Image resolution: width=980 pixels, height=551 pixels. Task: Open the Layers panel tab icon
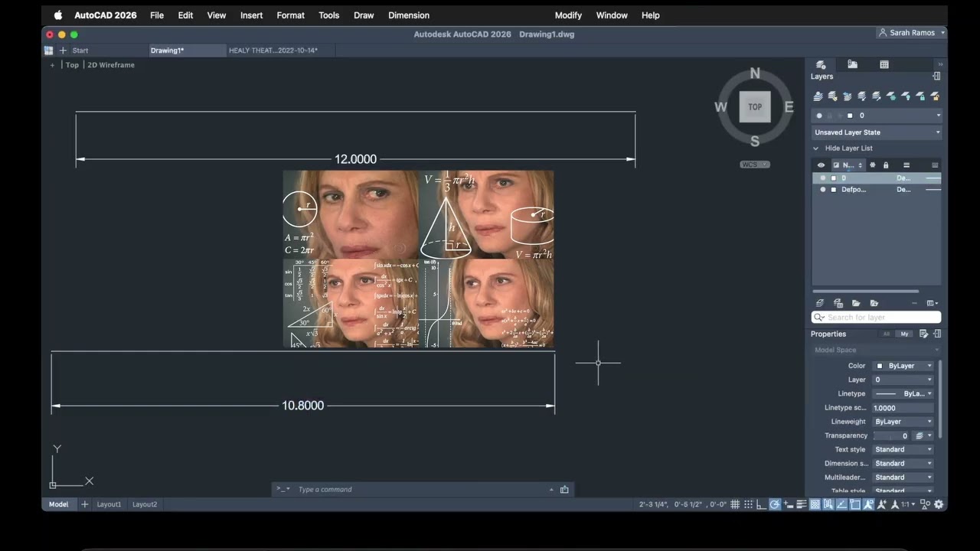pos(821,64)
